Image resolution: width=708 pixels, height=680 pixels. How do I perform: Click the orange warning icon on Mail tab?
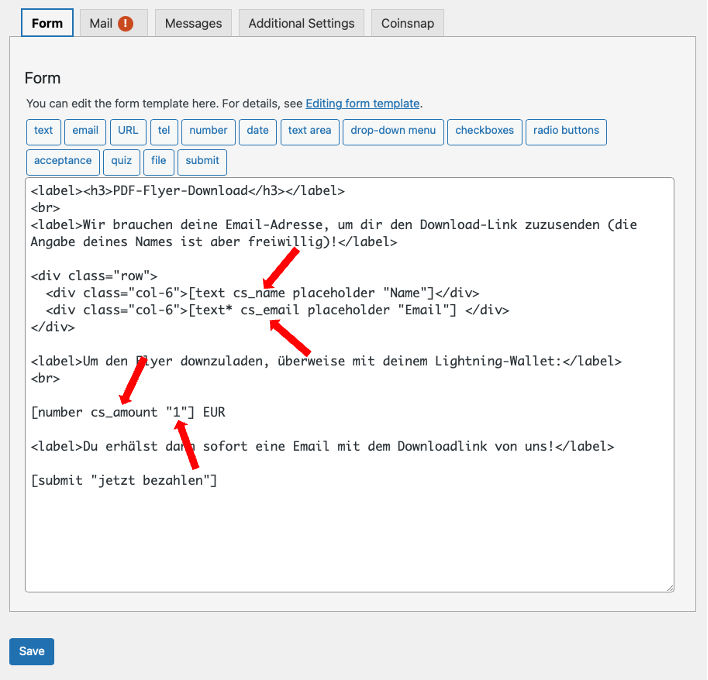coord(126,23)
